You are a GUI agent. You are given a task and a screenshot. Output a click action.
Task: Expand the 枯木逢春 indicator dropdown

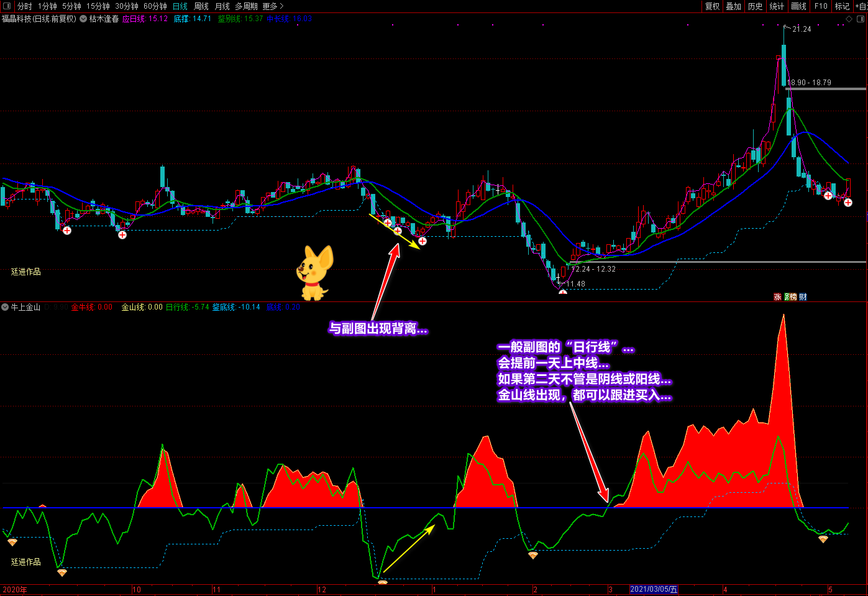[x=83, y=19]
